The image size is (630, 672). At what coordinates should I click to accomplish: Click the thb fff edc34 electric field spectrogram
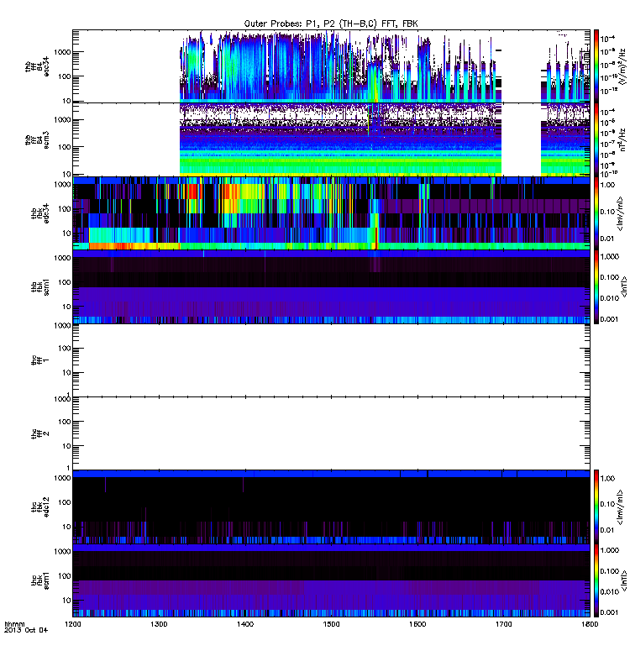coord(331,66)
